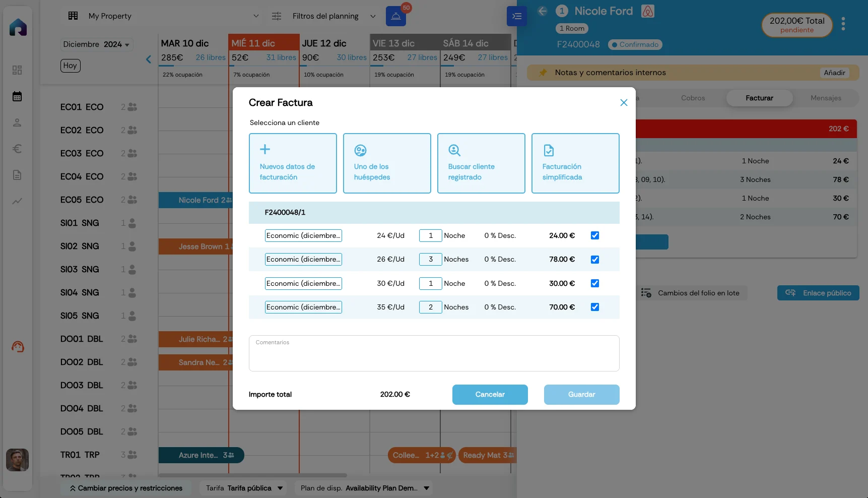Image resolution: width=868 pixels, height=498 pixels.
Task: Click the 202,00€ Total pendiente badge
Action: click(797, 25)
